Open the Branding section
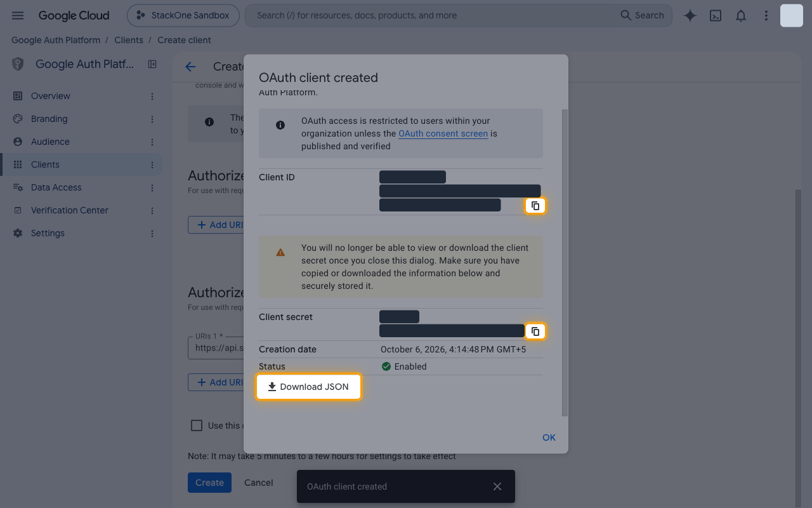 click(81, 119)
